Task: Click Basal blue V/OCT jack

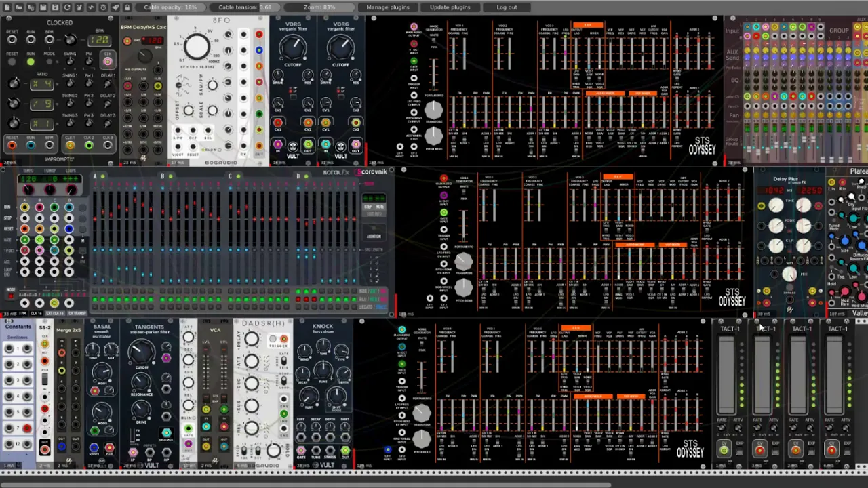Action: pyautogui.click(x=94, y=448)
